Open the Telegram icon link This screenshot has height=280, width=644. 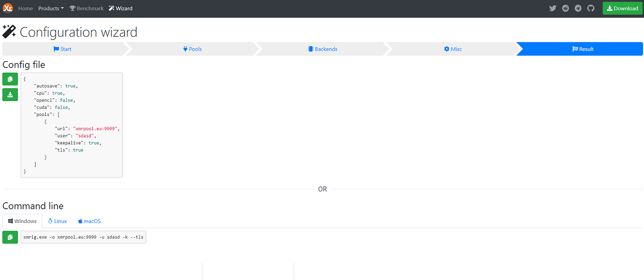coord(578,8)
